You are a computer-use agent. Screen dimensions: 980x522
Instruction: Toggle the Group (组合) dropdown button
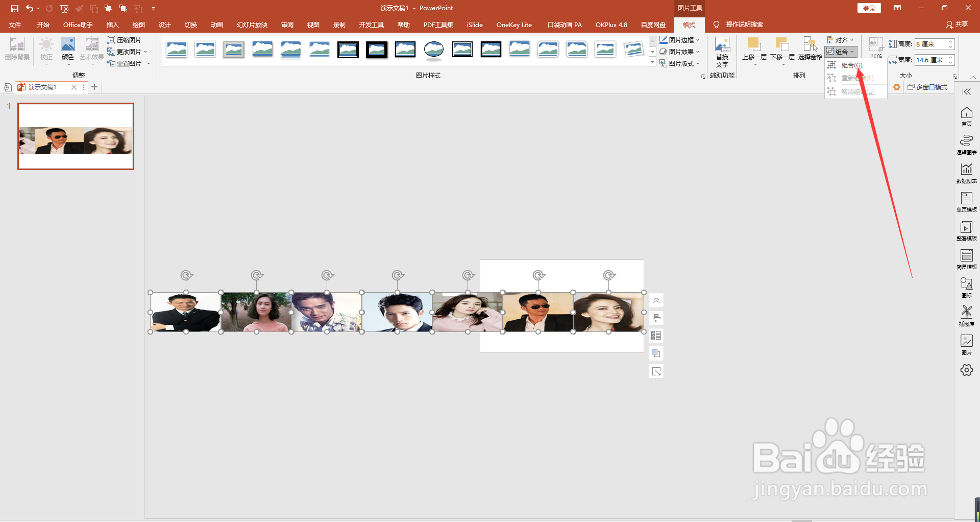point(840,52)
